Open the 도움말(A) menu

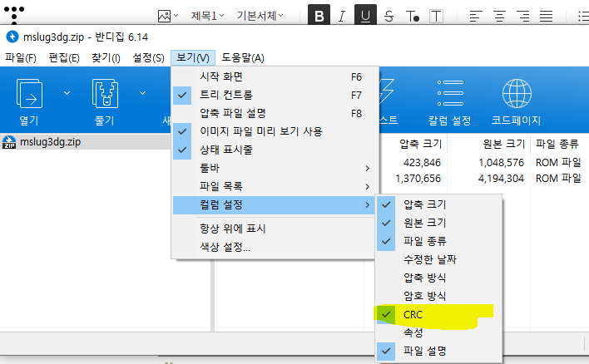(x=243, y=58)
